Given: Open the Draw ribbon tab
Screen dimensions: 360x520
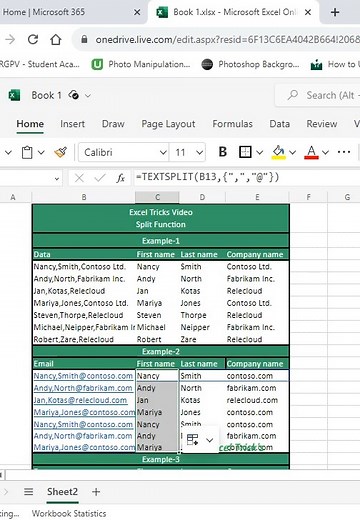Looking at the screenshot, I should (113, 124).
